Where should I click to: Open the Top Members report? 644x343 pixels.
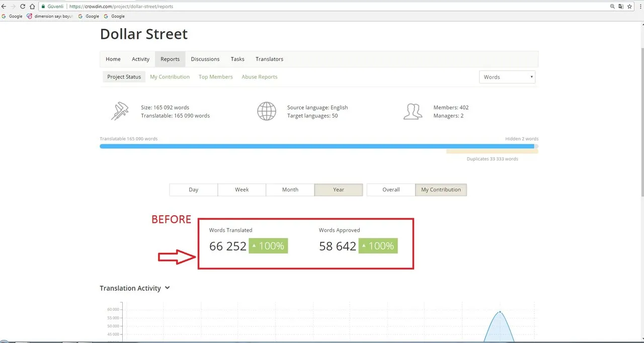pos(215,77)
